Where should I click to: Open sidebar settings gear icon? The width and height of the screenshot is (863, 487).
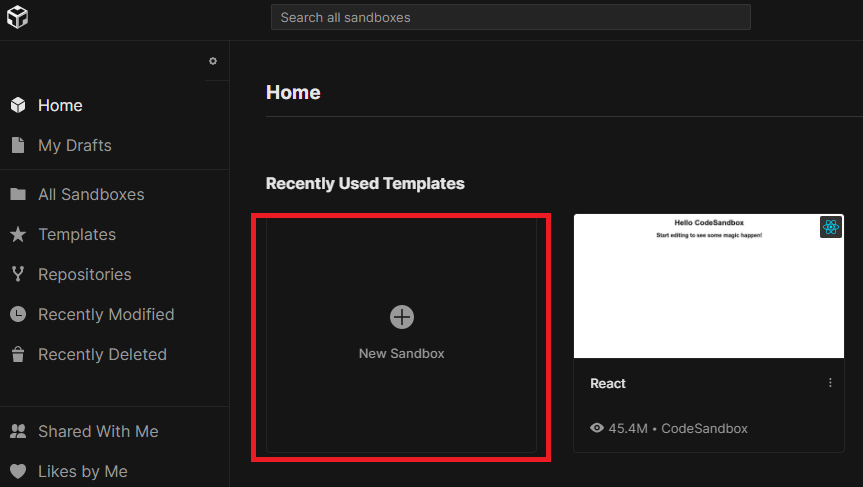[x=213, y=61]
